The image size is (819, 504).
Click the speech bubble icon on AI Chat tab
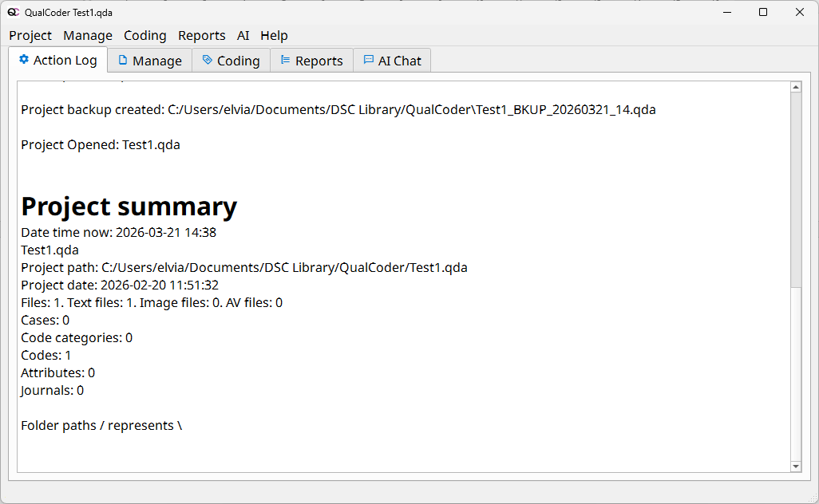368,61
